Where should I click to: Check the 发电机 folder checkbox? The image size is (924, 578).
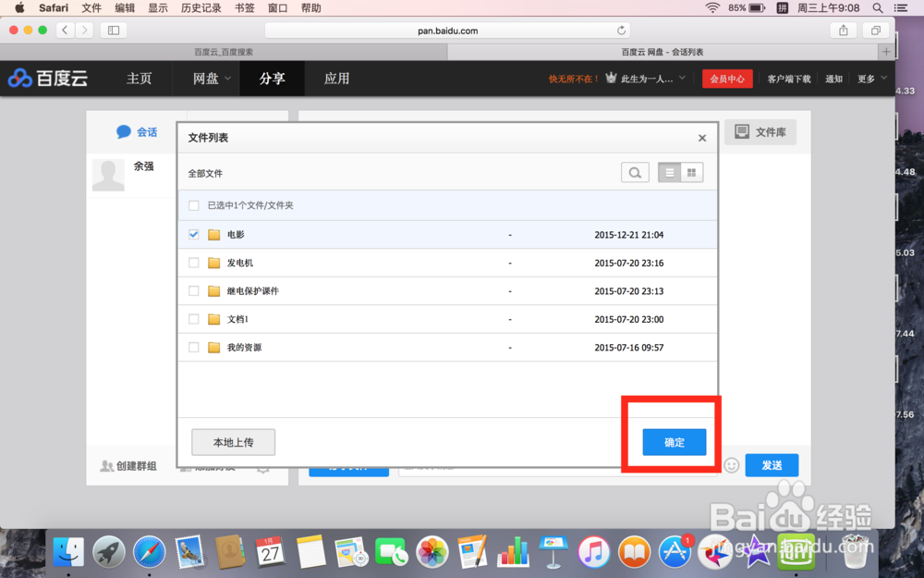point(193,263)
